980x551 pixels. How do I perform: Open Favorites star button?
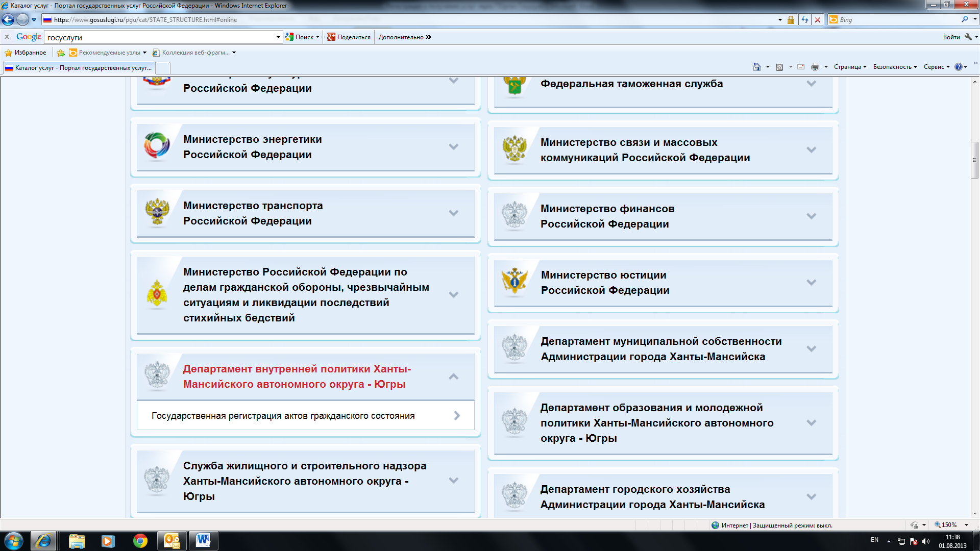(25, 53)
